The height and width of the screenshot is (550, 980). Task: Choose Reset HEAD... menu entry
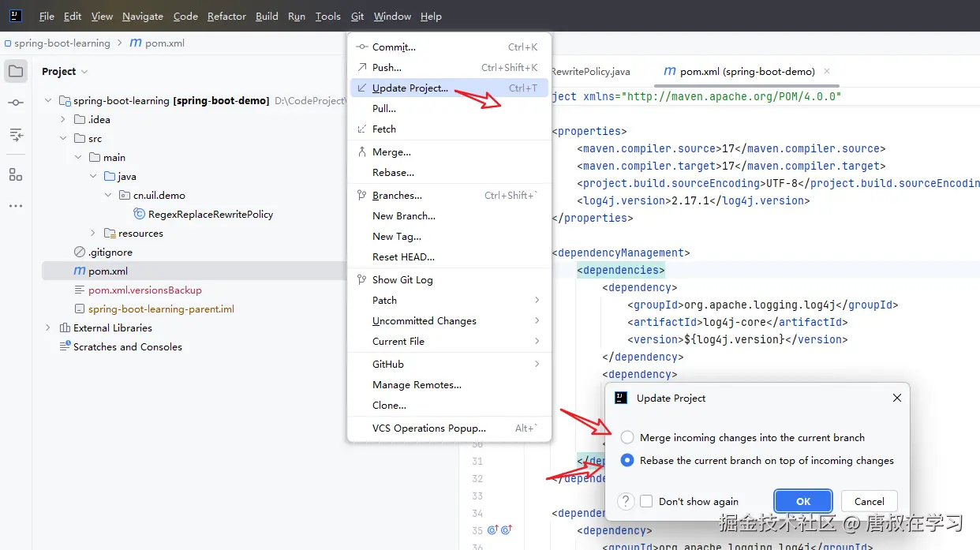coord(449,257)
